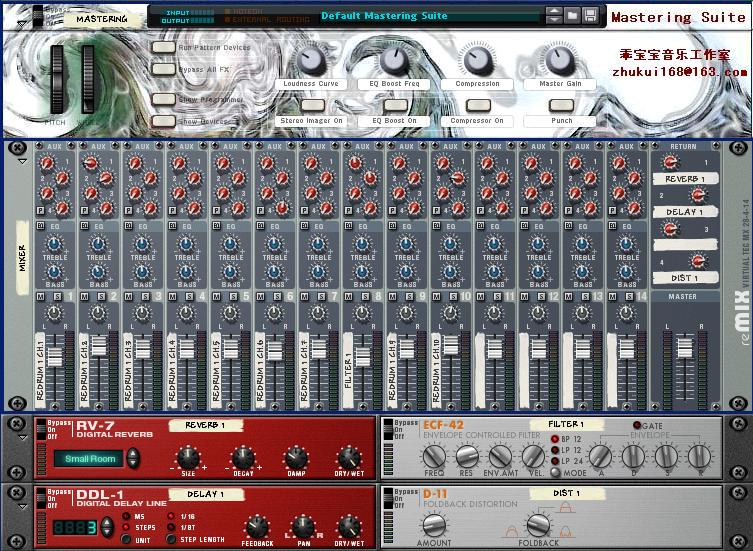
Task: Click the Default Mastering Suite patch name
Action: click(384, 16)
